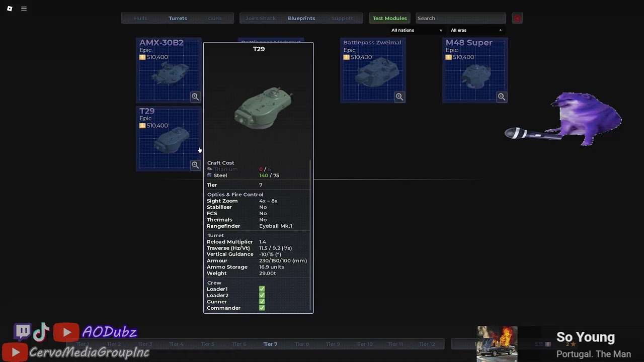The image size is (644, 362).
Task: Go to Joe's Shack tab
Action: point(261,18)
